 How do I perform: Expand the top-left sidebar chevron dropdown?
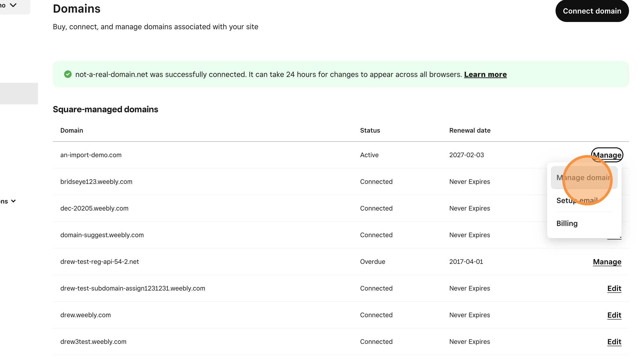13,5
